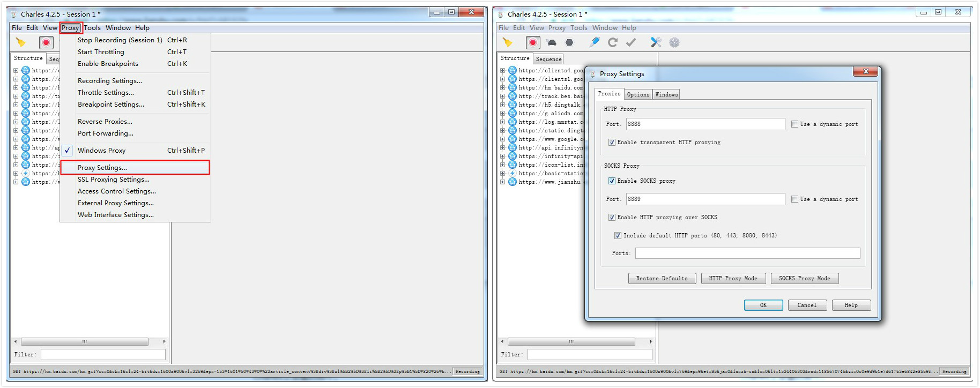This screenshot has height=388, width=980.
Task: Click the record button beside the turtle icon
Action: 533,43
